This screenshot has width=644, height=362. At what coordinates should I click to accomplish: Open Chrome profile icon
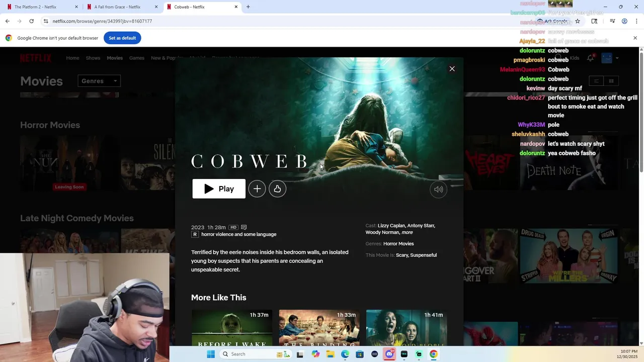click(x=624, y=21)
